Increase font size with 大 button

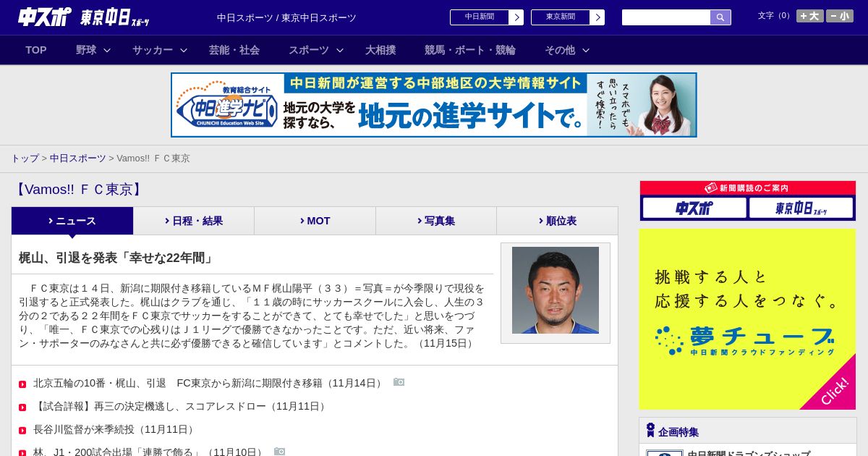pyautogui.click(x=809, y=16)
